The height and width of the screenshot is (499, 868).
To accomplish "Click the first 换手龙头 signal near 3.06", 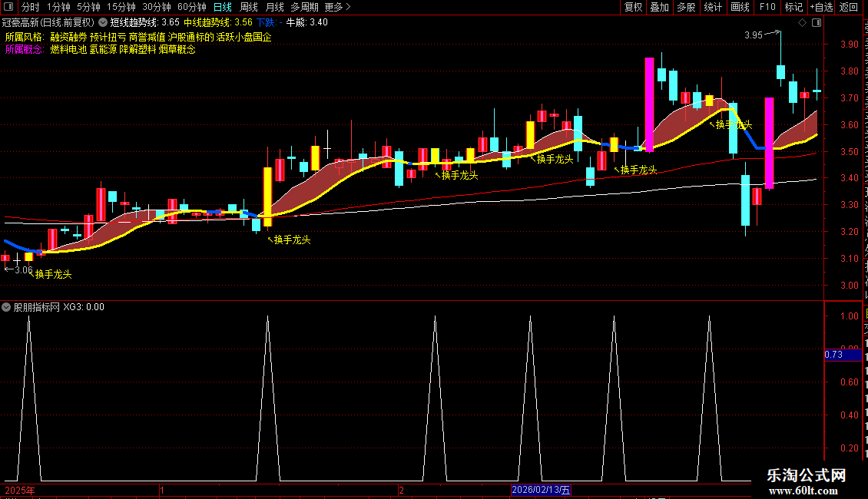I will coord(53,274).
